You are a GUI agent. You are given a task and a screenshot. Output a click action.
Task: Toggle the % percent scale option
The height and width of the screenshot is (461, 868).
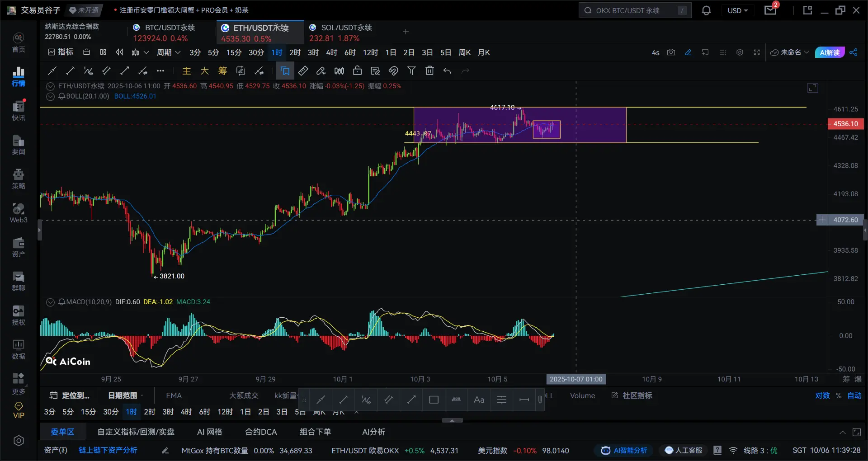click(x=839, y=395)
